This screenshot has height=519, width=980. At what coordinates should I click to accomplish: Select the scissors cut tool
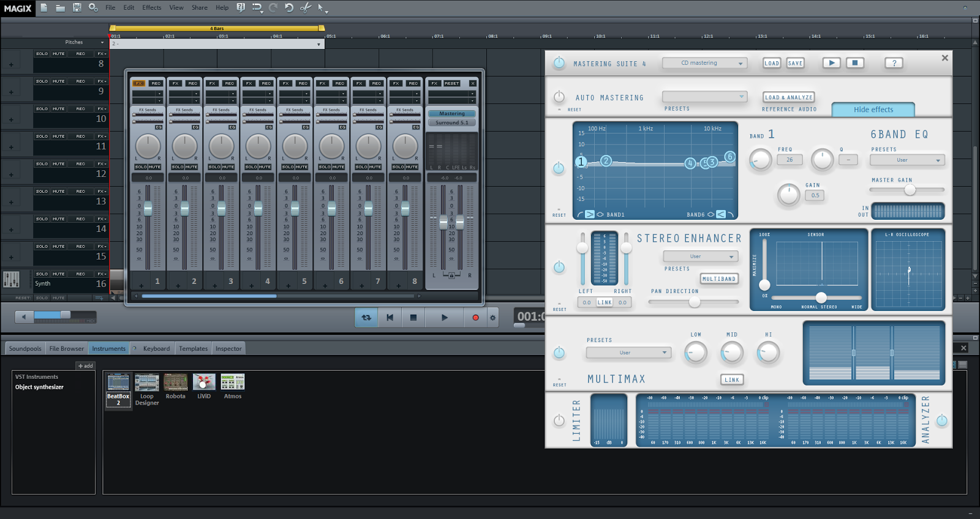305,7
